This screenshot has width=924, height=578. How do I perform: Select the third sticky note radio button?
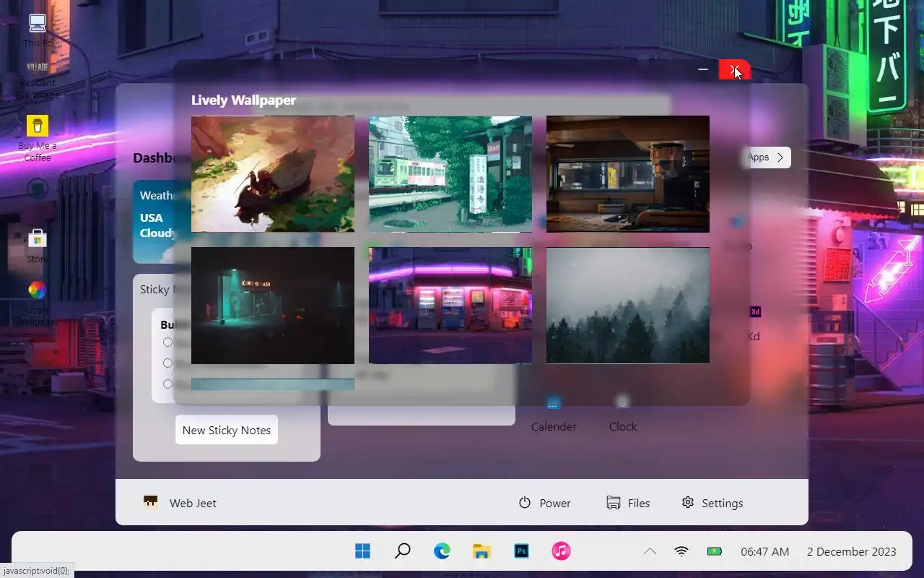click(x=167, y=384)
